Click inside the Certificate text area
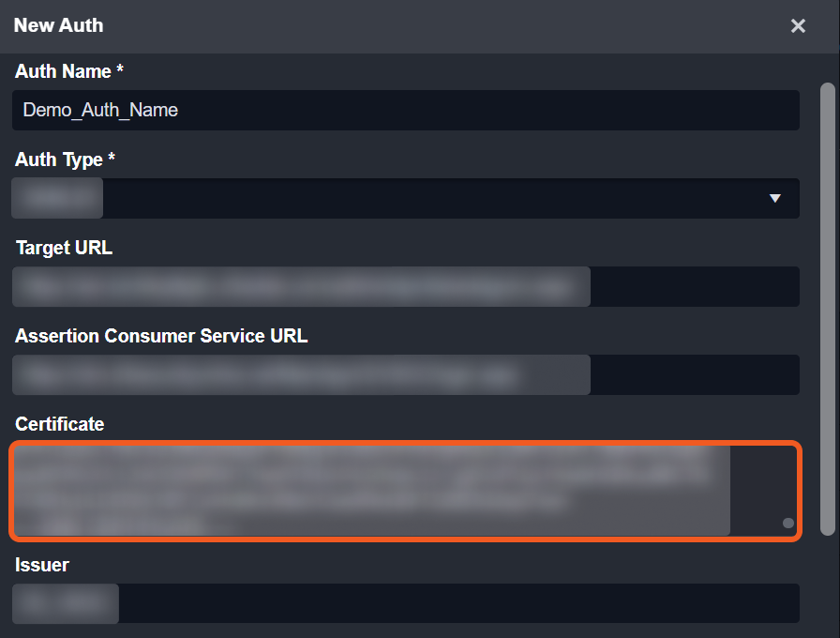This screenshot has height=638, width=840. (x=375, y=491)
